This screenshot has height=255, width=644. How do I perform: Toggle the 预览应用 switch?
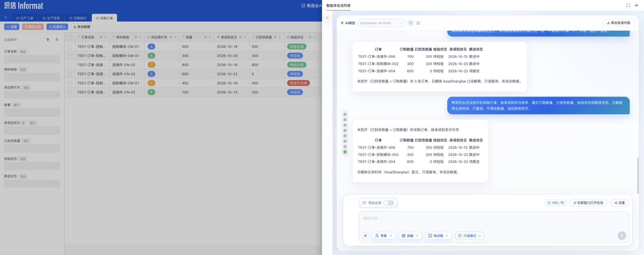[389, 203]
